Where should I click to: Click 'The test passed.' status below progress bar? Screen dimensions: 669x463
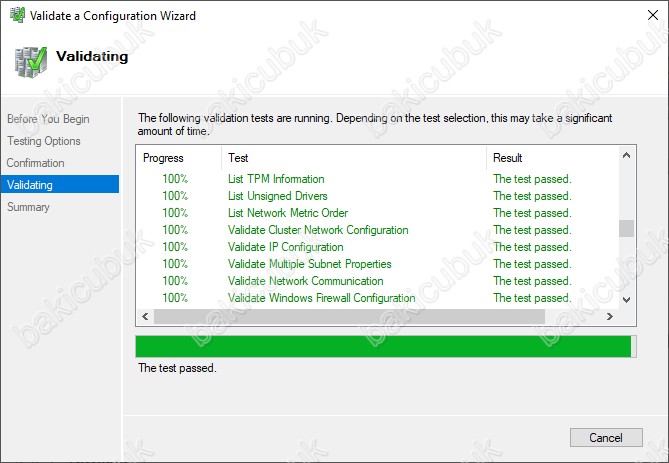(177, 368)
